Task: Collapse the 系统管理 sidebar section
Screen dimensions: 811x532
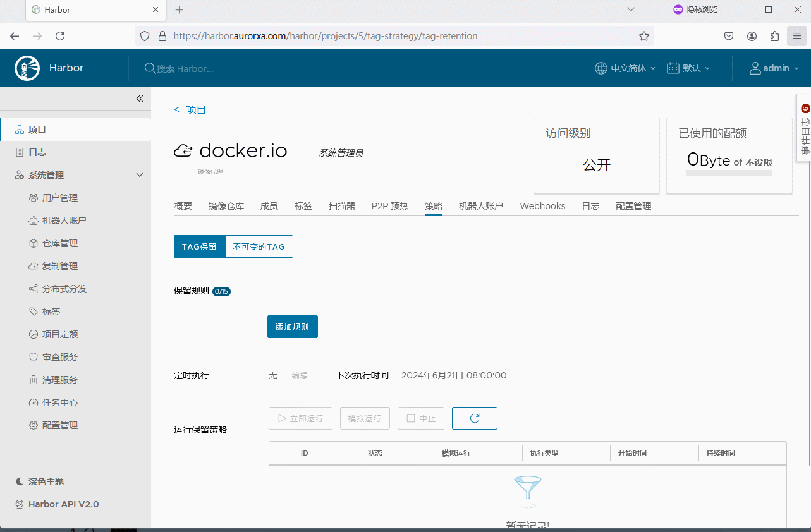Action: click(140, 175)
